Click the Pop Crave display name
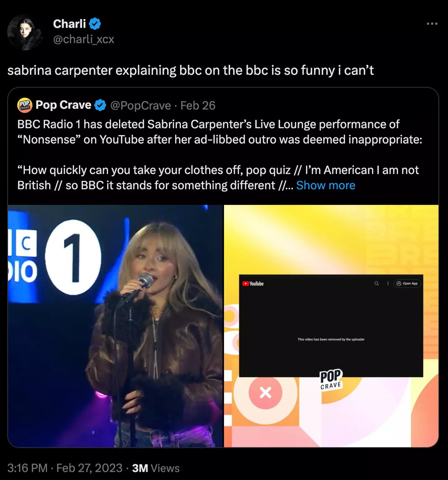This screenshot has width=448, height=480. [x=63, y=105]
